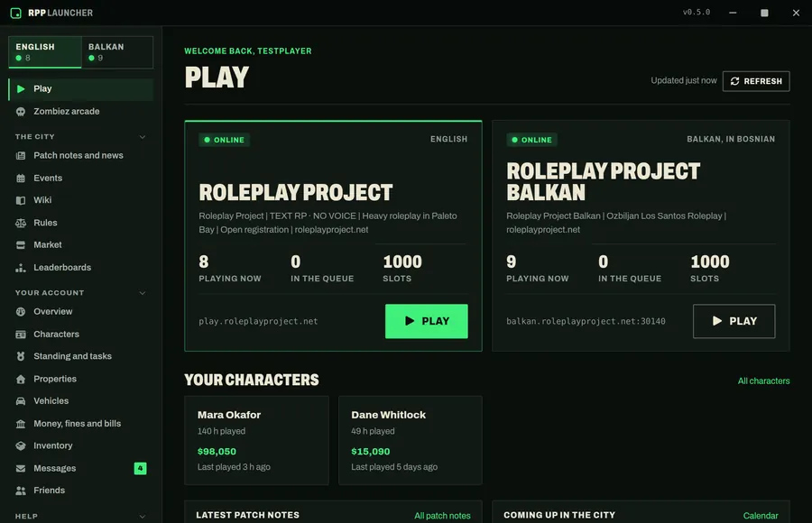Screen dimensions: 812x523
Task: Open Zombiez arcade menu item
Action: pyautogui.click(x=81, y=111)
